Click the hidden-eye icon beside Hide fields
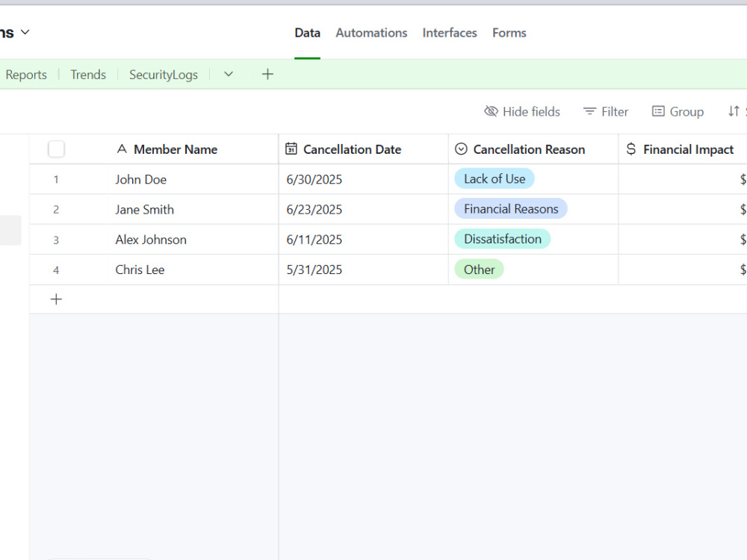This screenshot has width=747, height=560. 491,111
